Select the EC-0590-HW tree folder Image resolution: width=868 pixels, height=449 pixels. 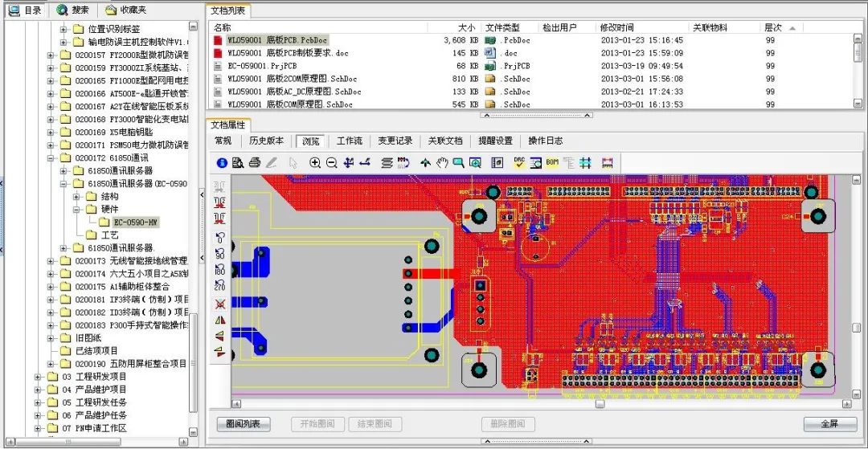133,222
